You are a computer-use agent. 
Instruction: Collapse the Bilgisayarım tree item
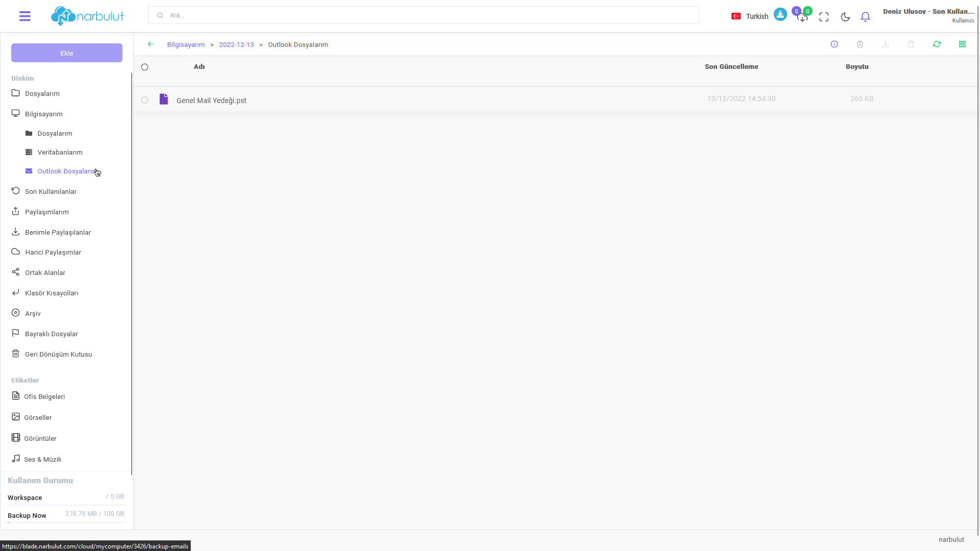click(x=43, y=114)
